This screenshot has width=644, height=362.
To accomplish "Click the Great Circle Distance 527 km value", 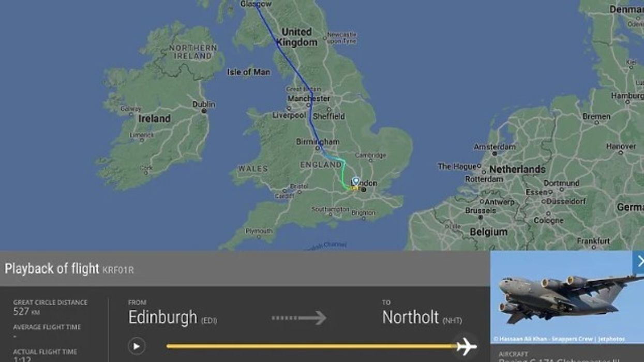I will click(26, 312).
